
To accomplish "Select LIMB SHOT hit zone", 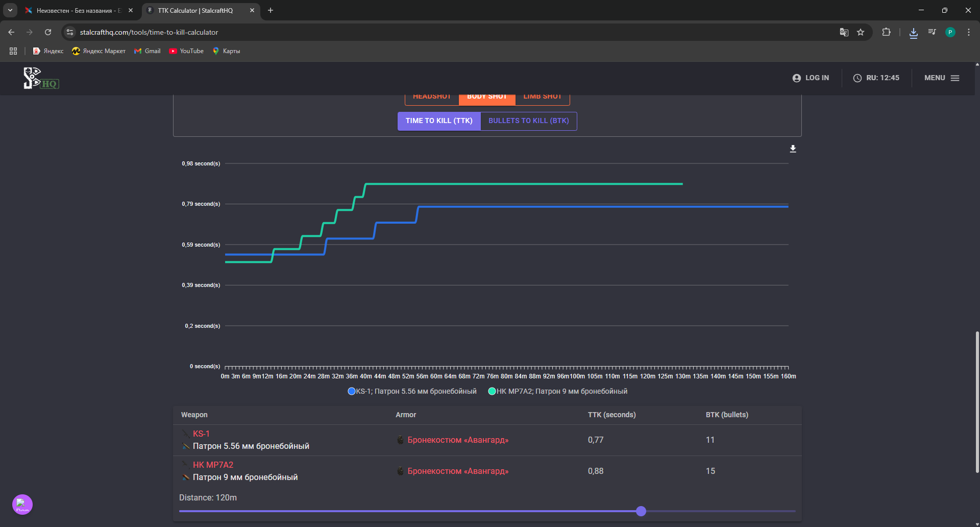I will (542, 99).
